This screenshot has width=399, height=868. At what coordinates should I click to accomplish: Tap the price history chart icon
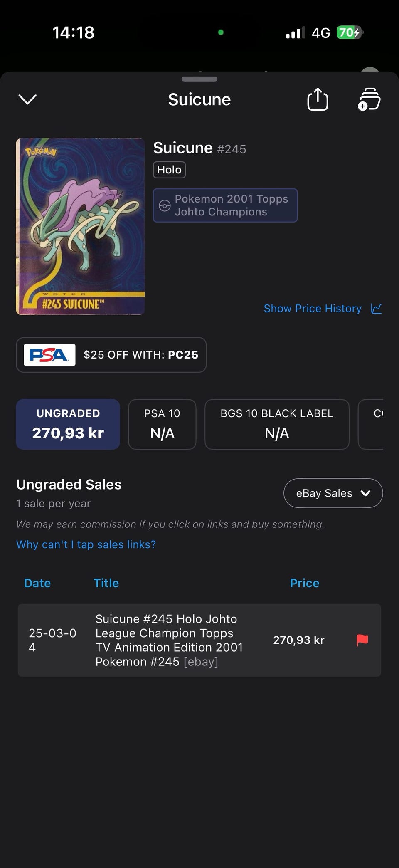[x=376, y=309]
